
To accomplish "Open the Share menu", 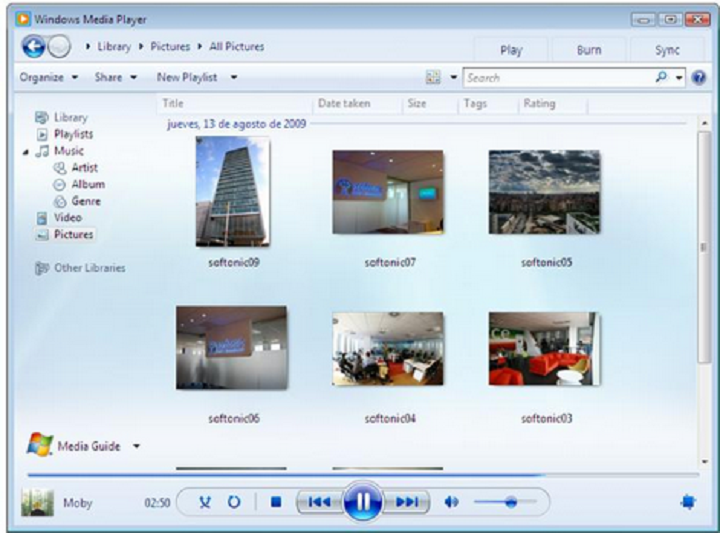I will 116,77.
